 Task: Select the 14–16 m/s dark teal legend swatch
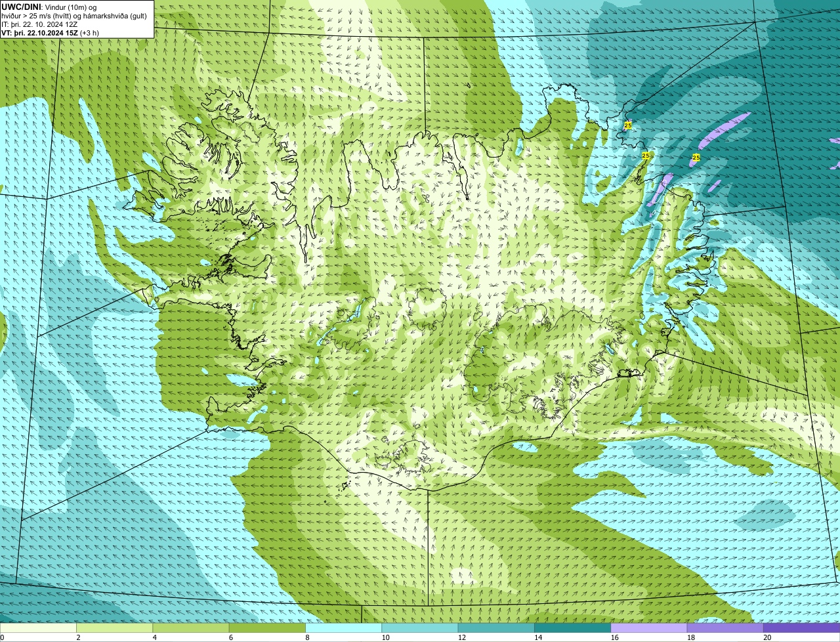[572, 628]
